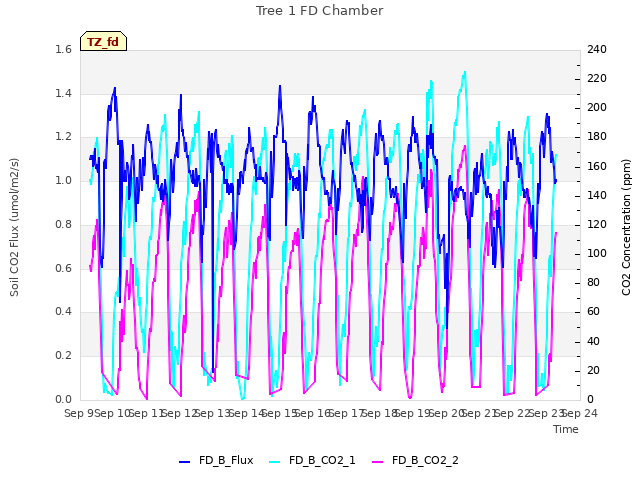Click the 0.6 left axis value

click(x=63, y=268)
